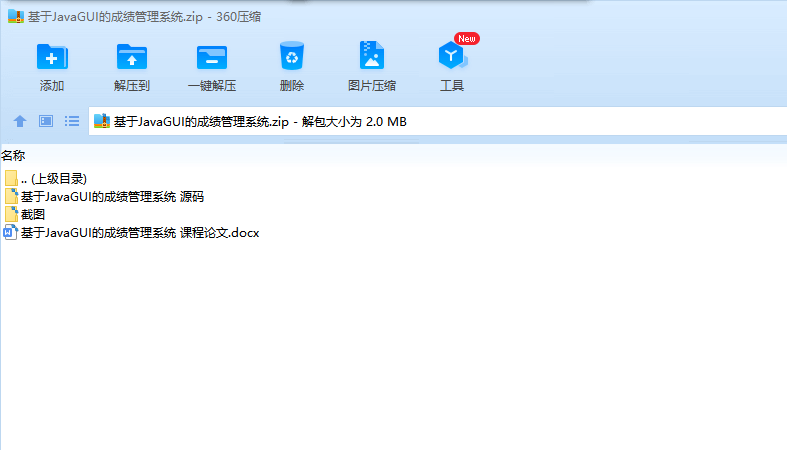Click the 截图 folder icon
The image size is (787, 450).
pos(11,214)
